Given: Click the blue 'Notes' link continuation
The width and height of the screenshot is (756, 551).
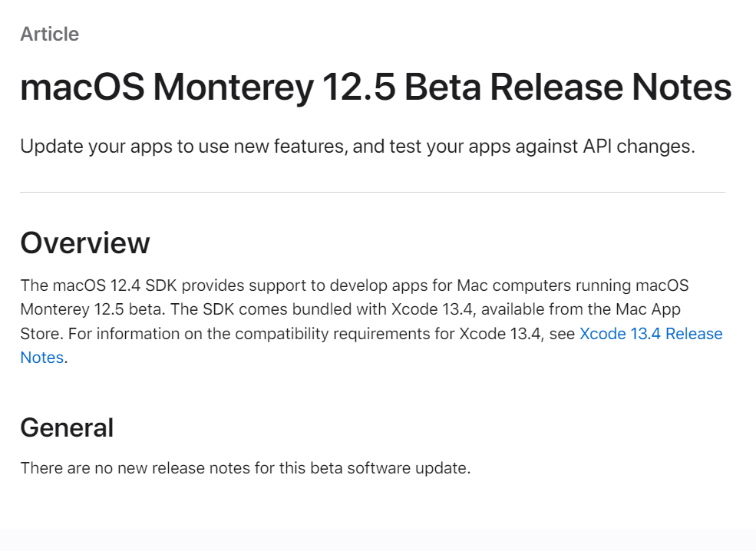Looking at the screenshot, I should point(42,358).
